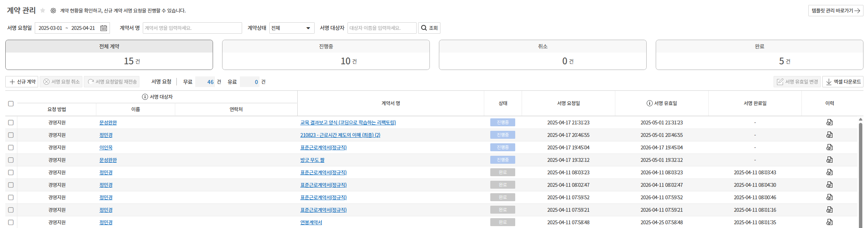Click the info icon beside 서명 대상자 header

click(x=145, y=97)
